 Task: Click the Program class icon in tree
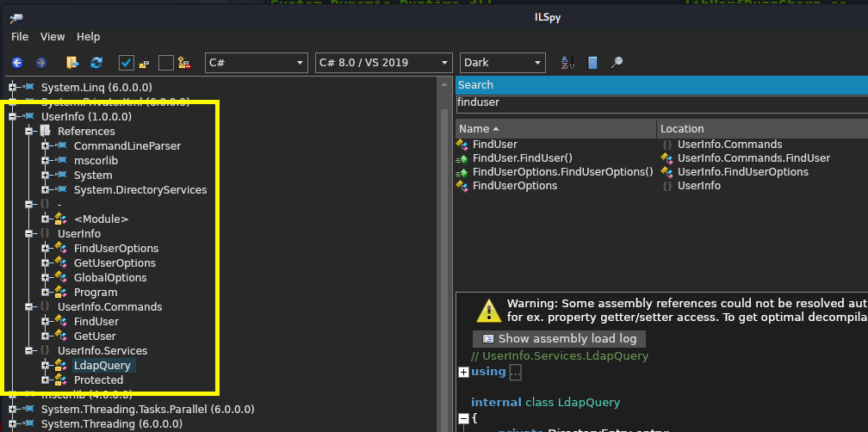[x=60, y=292]
